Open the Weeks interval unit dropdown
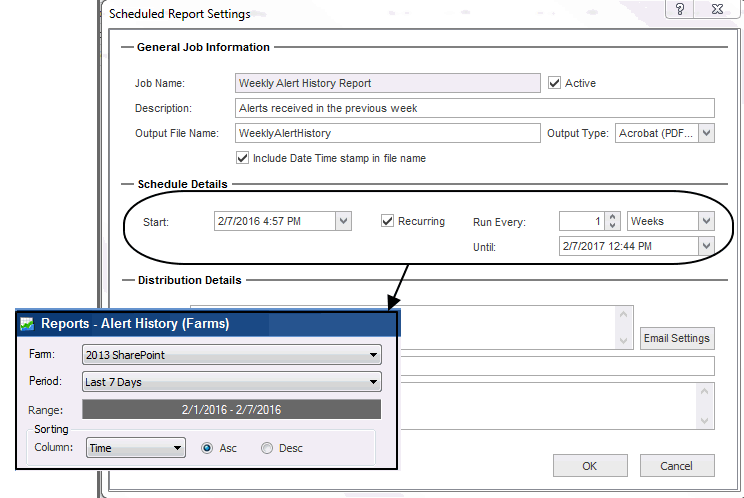This screenshot has width=744, height=498. pyautogui.click(x=706, y=221)
